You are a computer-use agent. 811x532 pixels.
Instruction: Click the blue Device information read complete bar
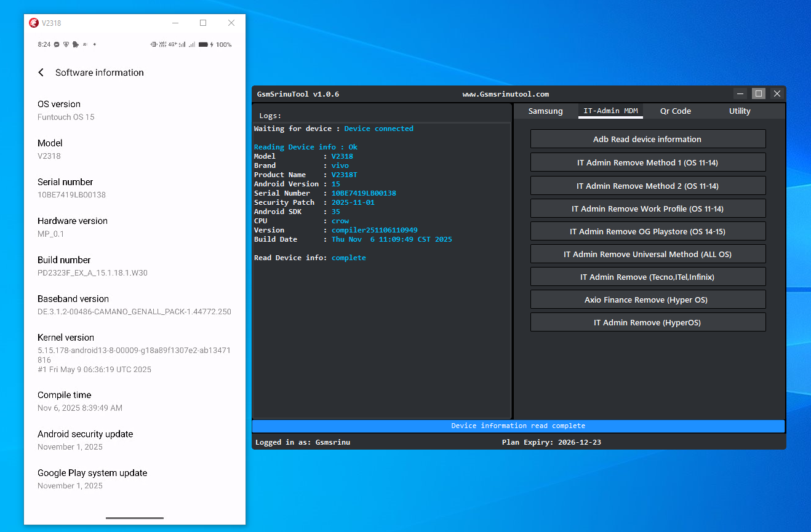518,426
